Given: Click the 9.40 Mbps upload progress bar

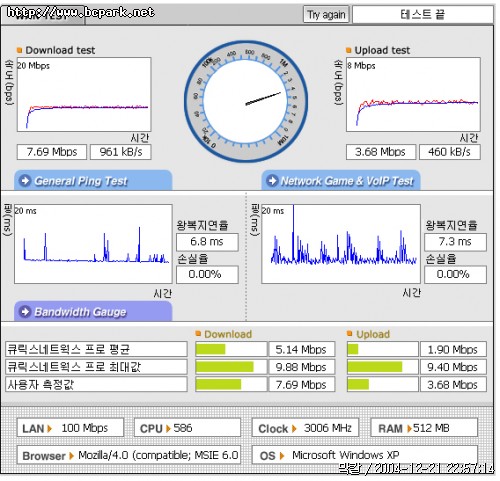Looking at the screenshot, I should tap(382, 367).
